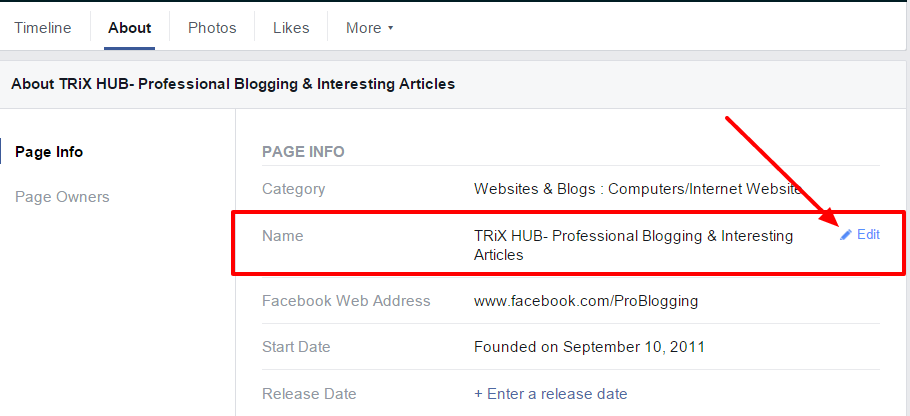Image resolution: width=910 pixels, height=416 pixels.
Task: Click the About TRiX HUB header title
Action: (233, 84)
